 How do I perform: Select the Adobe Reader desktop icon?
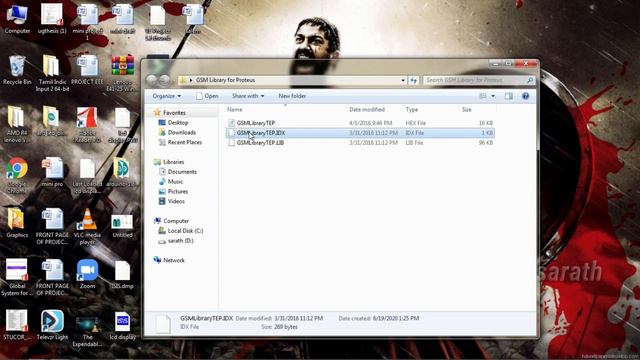[x=87, y=124]
